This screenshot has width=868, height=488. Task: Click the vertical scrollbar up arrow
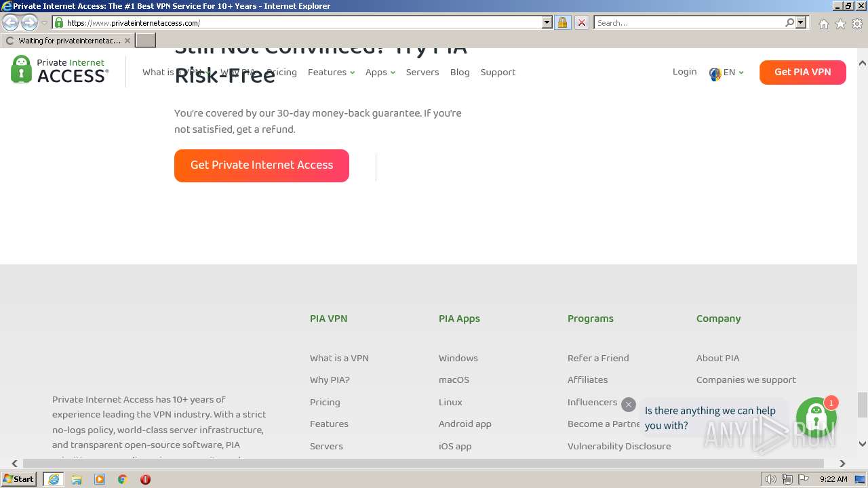tap(863, 63)
